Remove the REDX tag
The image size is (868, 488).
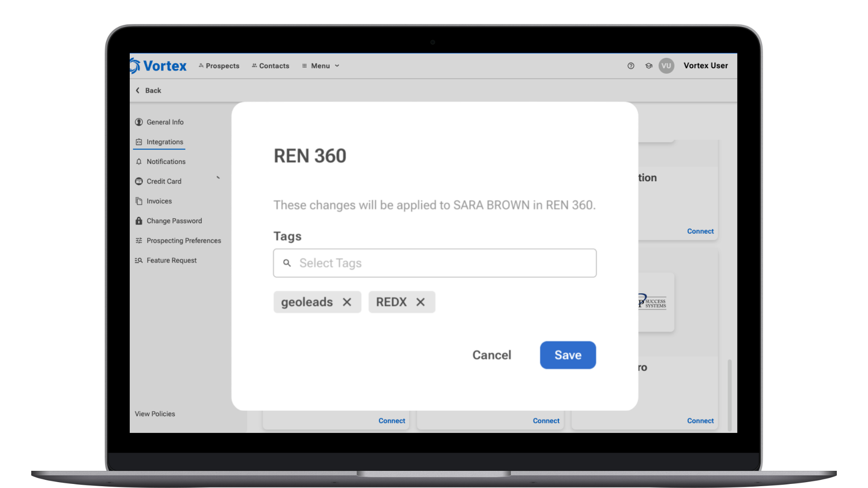(x=420, y=302)
